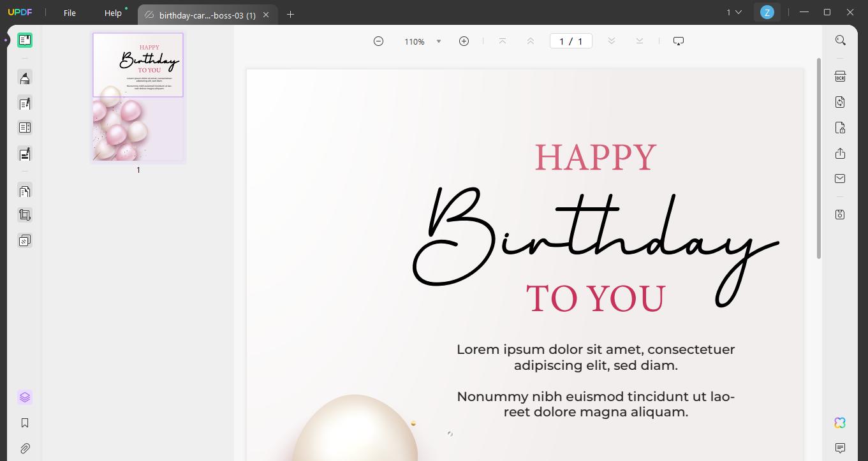
Task: Run OCR text recognition
Action: coord(841,77)
